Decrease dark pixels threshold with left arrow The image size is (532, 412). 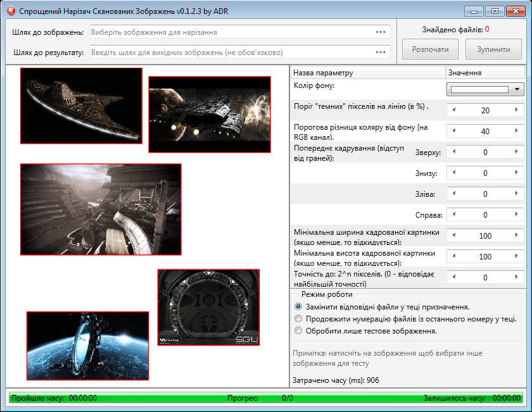tap(454, 110)
